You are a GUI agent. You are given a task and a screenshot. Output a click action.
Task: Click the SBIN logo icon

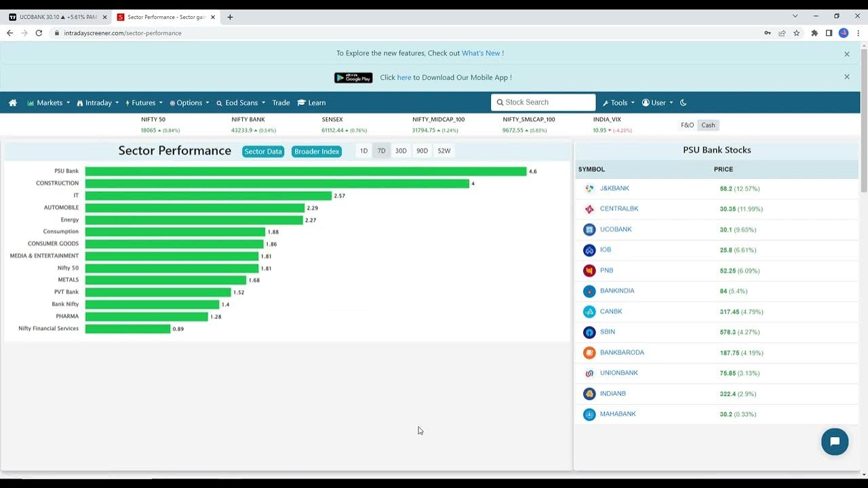[x=589, y=332]
